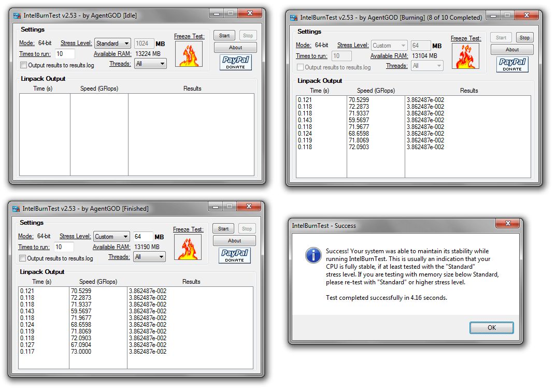556x392 pixels.
Task: Click speed value 59.5697 in Burning window
Action: (x=359, y=120)
